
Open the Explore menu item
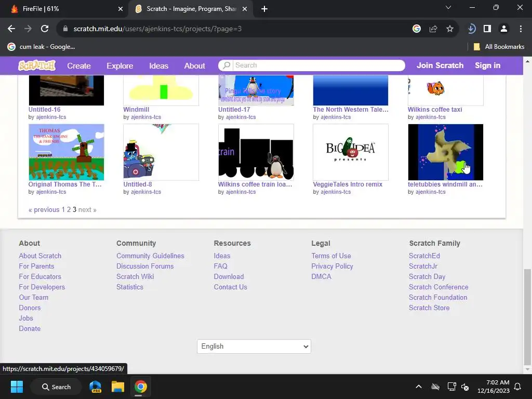(x=120, y=66)
